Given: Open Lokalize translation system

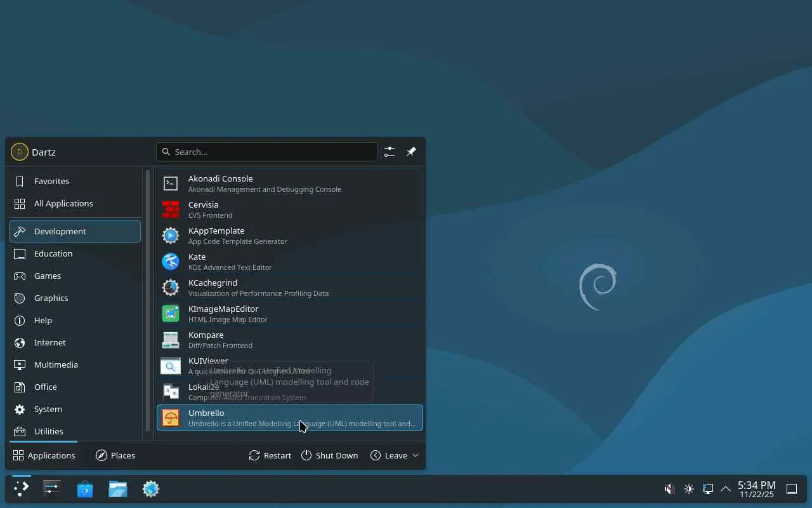Looking at the screenshot, I should click(289, 392).
